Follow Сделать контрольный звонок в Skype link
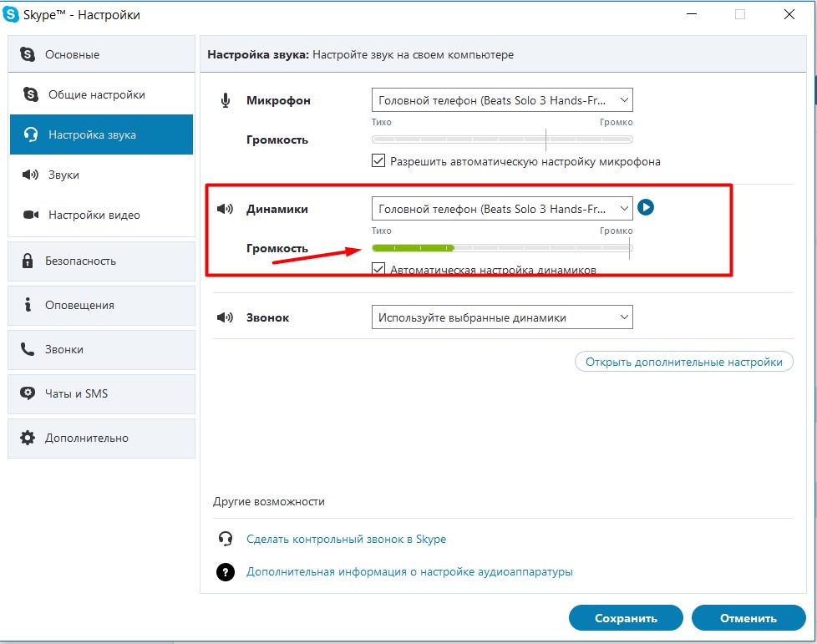Screen dimensions: 817x644 click(346, 539)
